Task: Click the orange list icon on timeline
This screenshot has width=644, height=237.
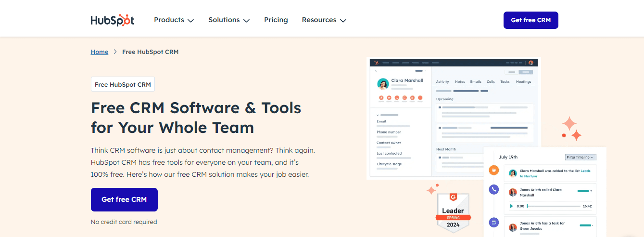Action: pos(494,170)
